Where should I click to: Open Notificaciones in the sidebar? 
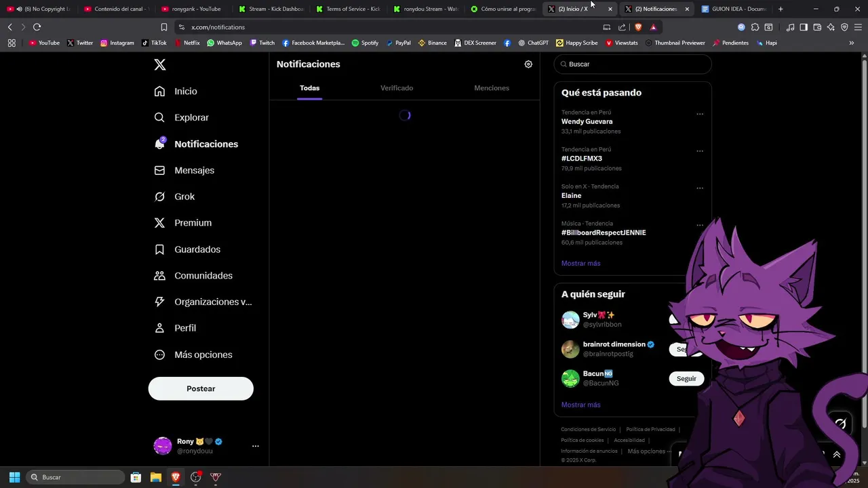197,144
